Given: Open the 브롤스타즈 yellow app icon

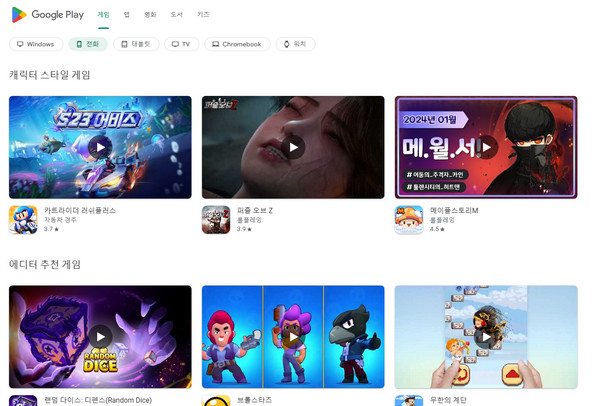Looking at the screenshot, I should coord(216,401).
